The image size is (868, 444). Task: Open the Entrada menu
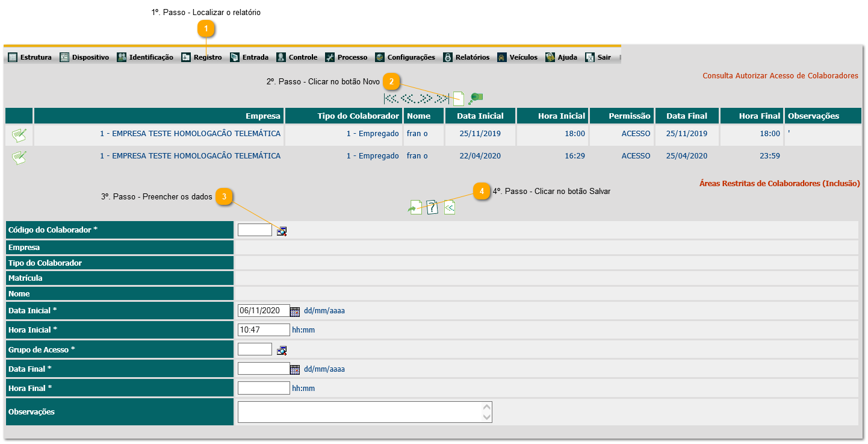[249, 57]
